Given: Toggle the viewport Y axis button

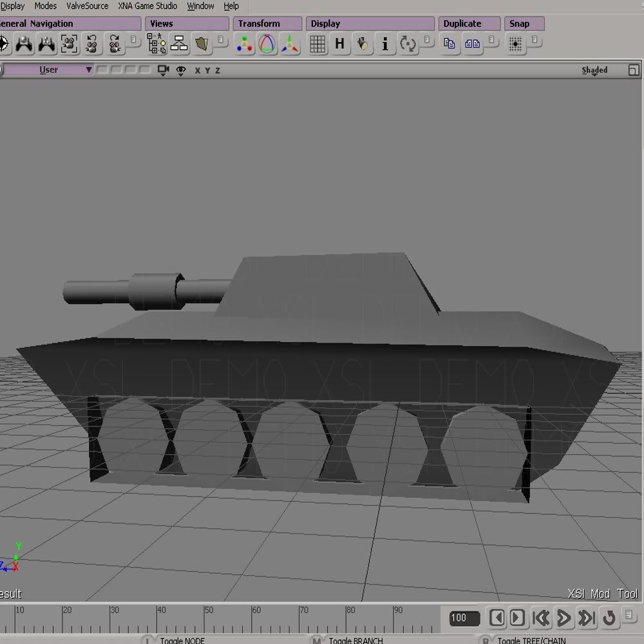Looking at the screenshot, I should 207,71.
